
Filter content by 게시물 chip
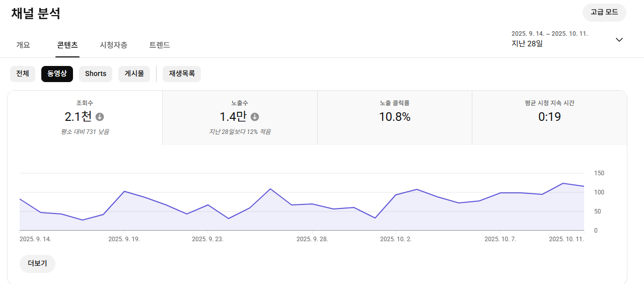(x=134, y=74)
